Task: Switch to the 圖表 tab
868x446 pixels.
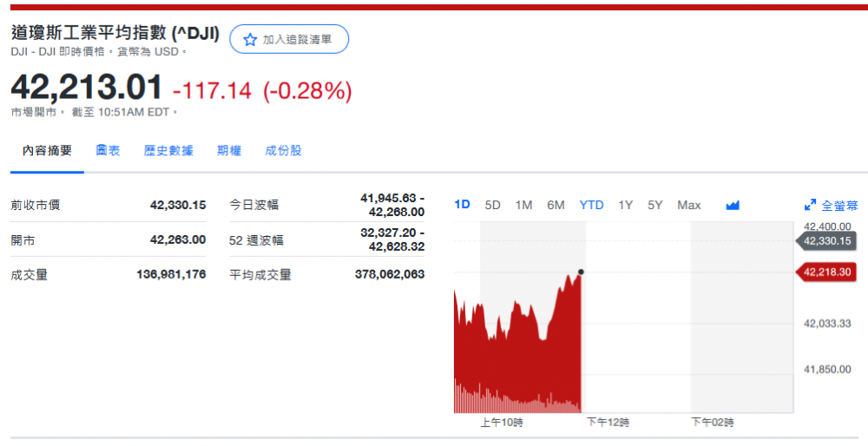Action: pos(108,150)
